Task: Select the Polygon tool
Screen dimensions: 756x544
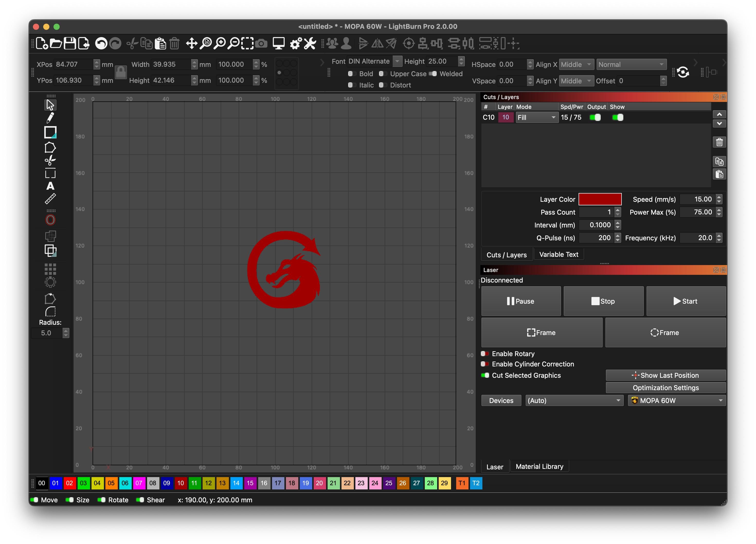Action: [x=50, y=147]
